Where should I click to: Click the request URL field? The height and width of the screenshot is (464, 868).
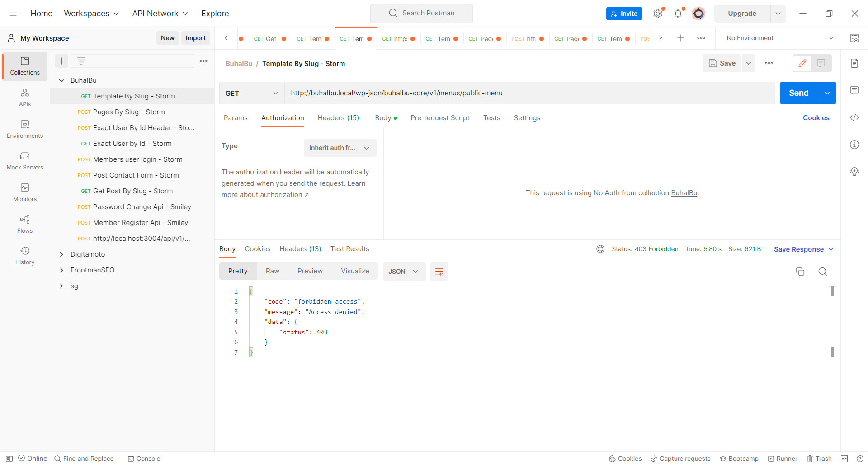coord(529,93)
